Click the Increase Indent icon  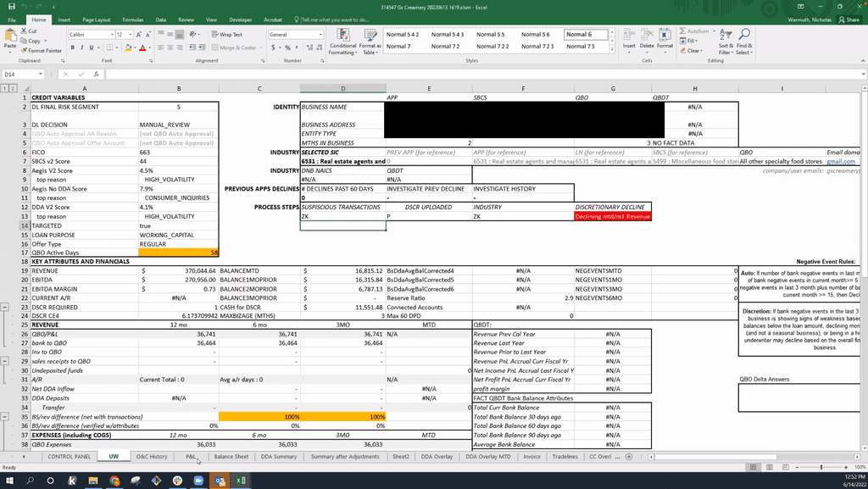(201, 47)
